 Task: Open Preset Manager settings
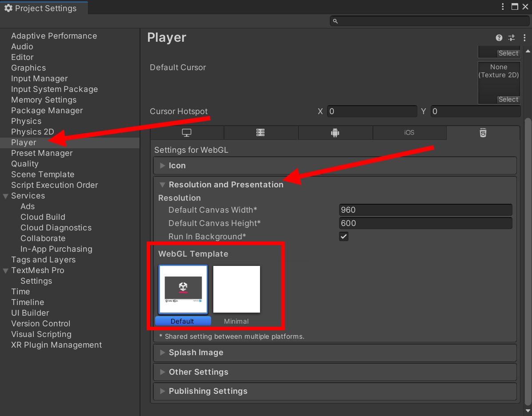(42, 153)
